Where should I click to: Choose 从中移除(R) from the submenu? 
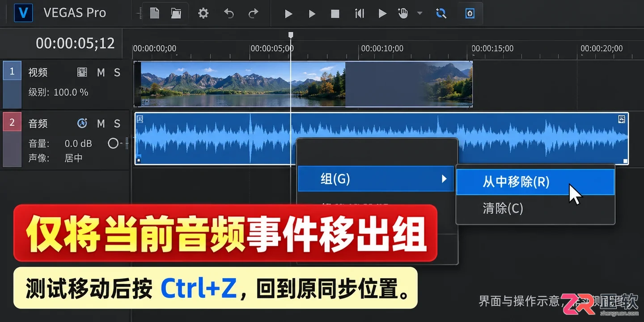click(x=535, y=182)
